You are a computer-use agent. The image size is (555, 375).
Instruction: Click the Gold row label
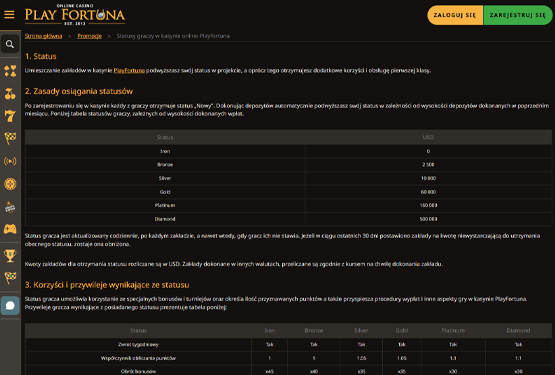[165, 192]
